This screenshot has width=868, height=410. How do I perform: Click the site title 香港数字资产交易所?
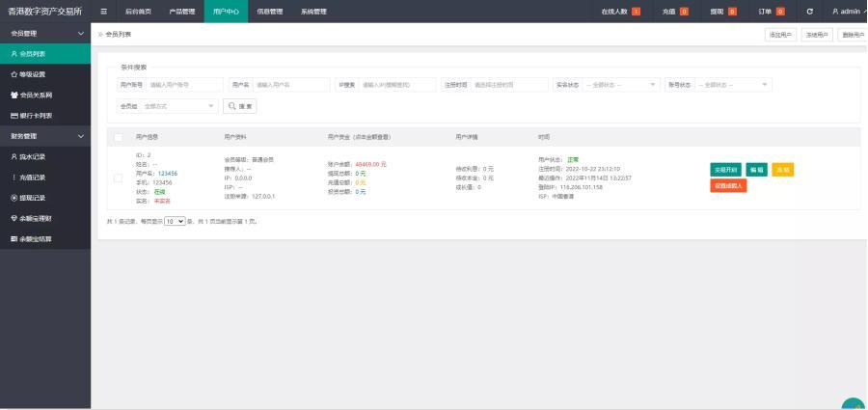point(45,11)
